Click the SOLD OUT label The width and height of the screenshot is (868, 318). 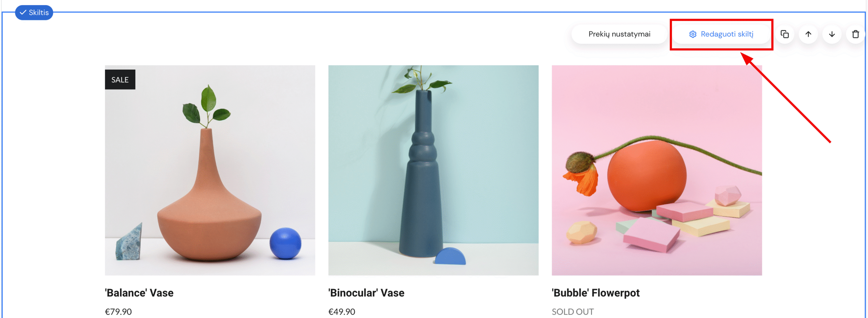point(573,312)
